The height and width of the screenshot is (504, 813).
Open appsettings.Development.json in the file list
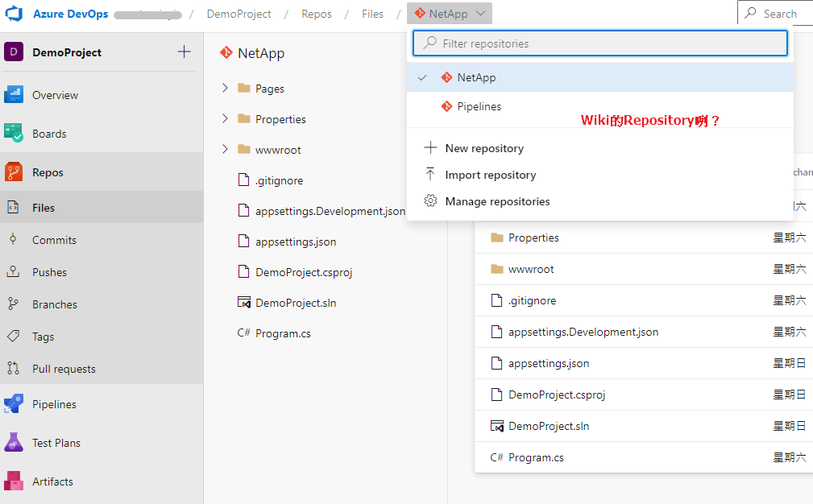583,332
